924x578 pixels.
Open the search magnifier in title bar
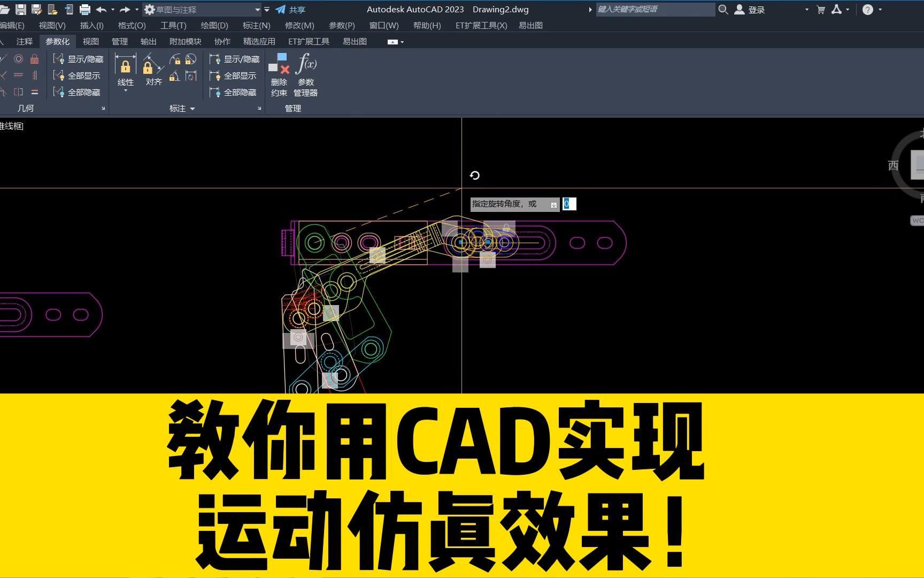[x=723, y=9]
